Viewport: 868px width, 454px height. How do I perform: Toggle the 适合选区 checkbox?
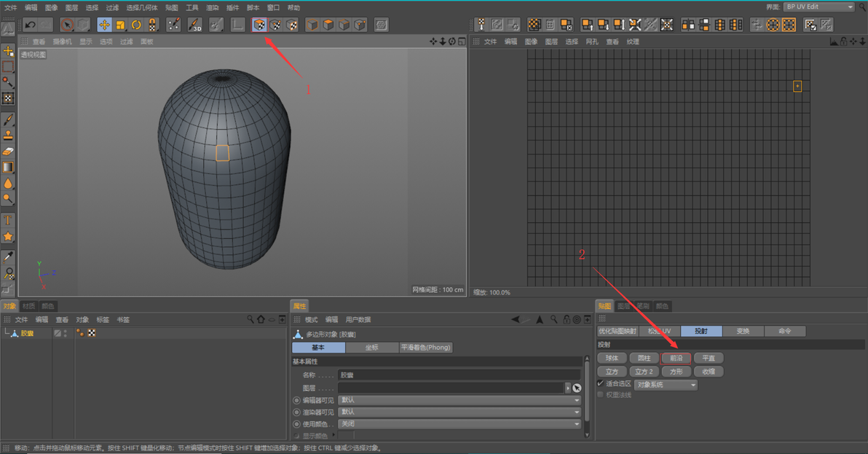pyautogui.click(x=601, y=383)
